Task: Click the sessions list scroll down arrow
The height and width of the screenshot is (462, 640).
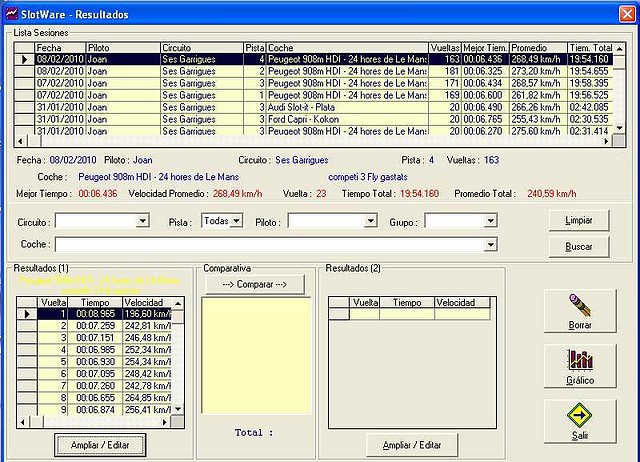Action: point(620,128)
